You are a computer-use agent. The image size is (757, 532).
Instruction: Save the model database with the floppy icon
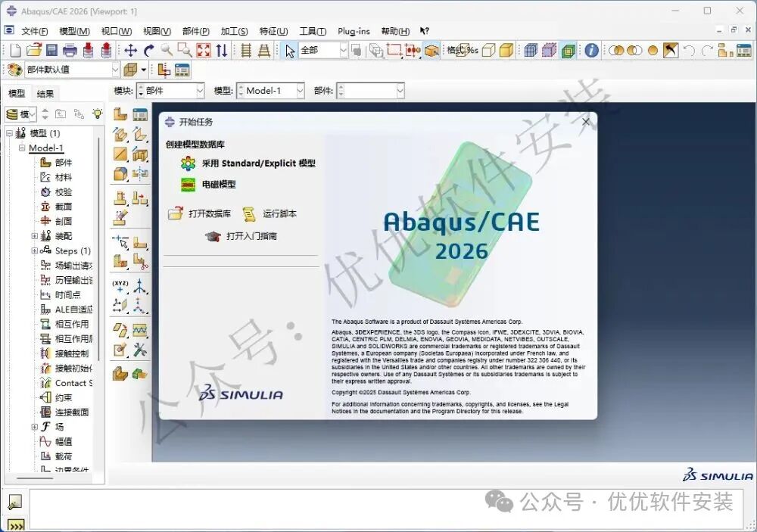click(52, 50)
